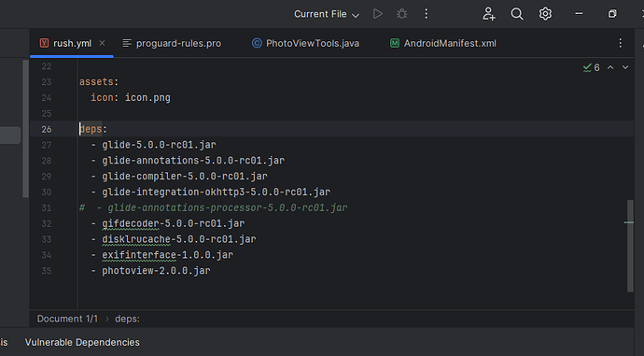Open Search Everywhere magnifier icon
Image resolution: width=644 pixels, height=356 pixels.
[517, 14]
